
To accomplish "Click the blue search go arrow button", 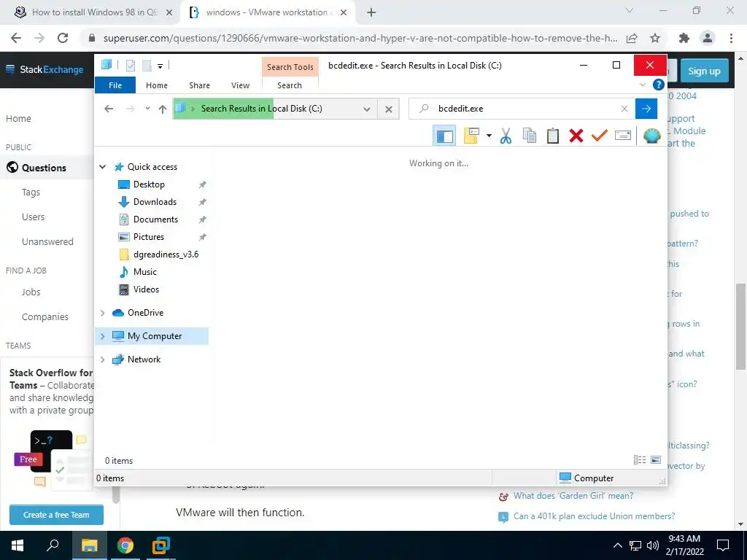I will click(646, 109).
